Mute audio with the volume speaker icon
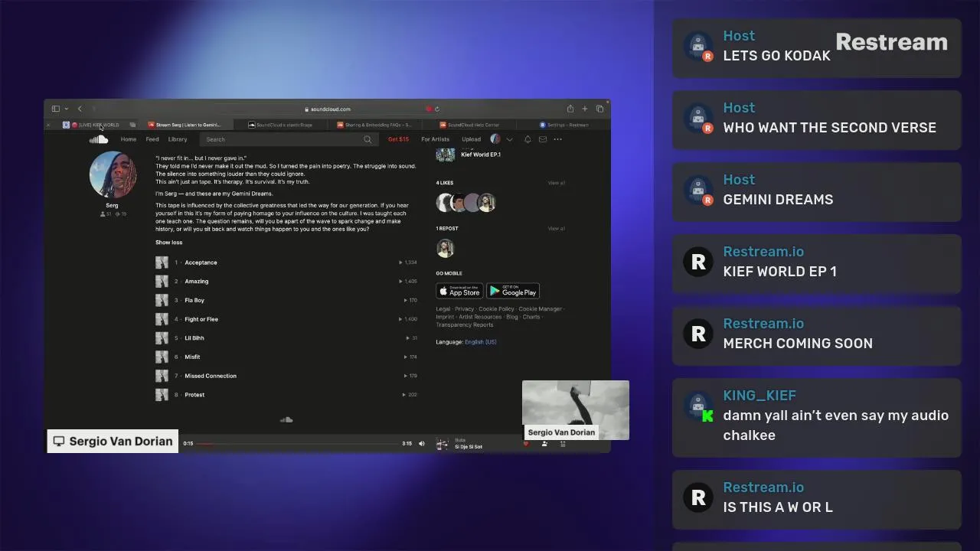The height and width of the screenshot is (551, 980). pos(421,443)
